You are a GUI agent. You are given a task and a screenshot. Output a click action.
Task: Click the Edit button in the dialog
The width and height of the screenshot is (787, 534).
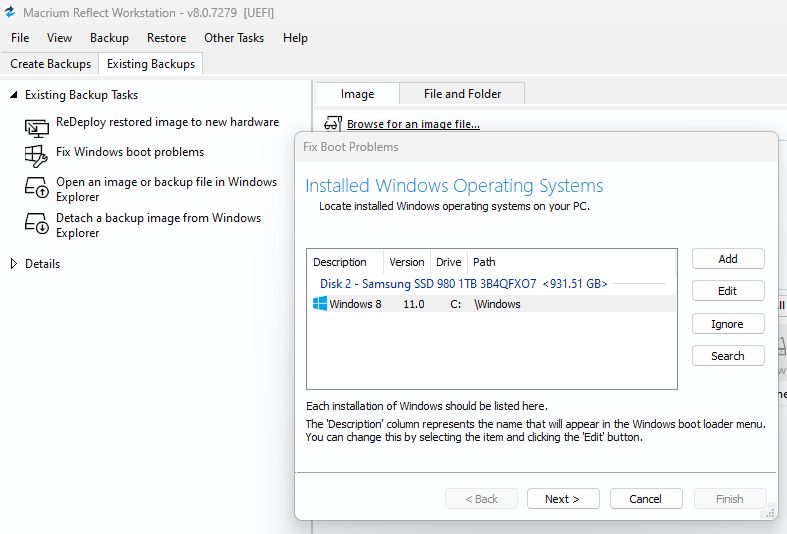(x=728, y=291)
